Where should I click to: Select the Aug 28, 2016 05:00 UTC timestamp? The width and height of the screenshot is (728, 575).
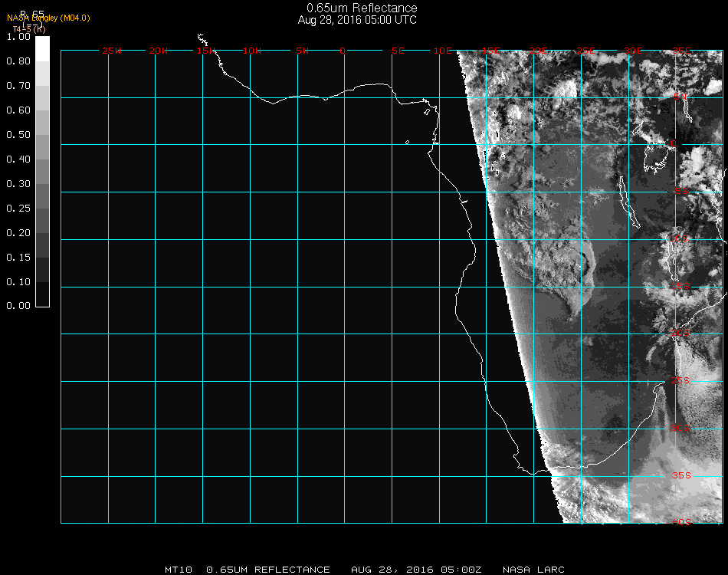[357, 20]
